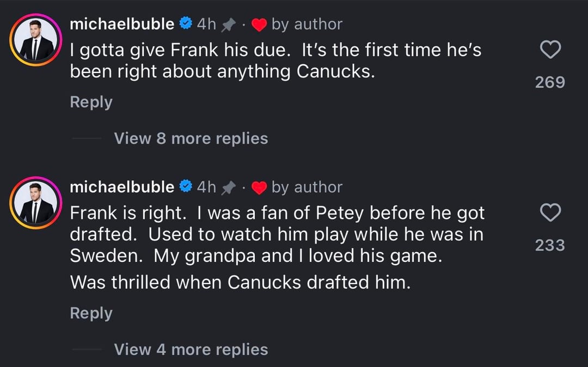The width and height of the screenshot is (588, 367).
Task: Like the top comment using the heart outline icon
Action: click(x=550, y=49)
